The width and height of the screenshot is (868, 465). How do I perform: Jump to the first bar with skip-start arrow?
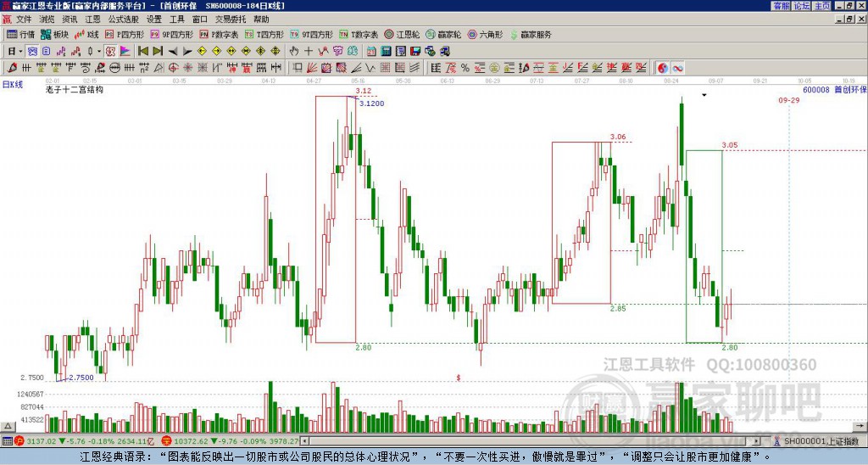coord(142,51)
